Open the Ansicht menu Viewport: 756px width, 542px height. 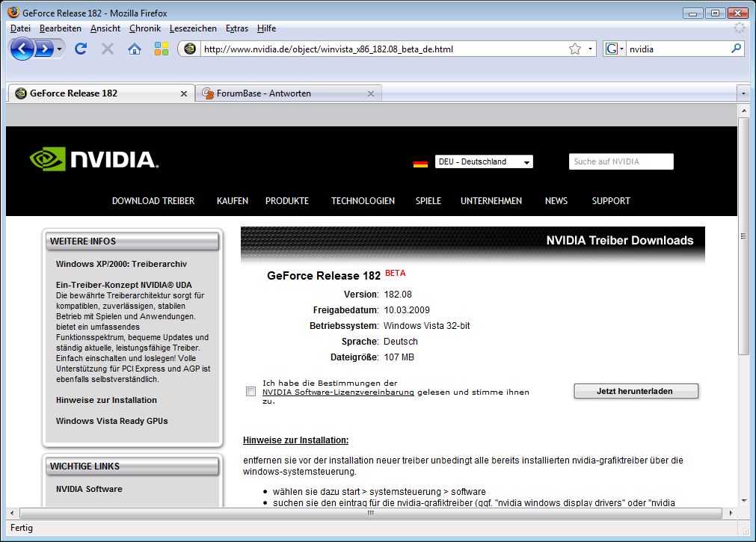[105, 28]
